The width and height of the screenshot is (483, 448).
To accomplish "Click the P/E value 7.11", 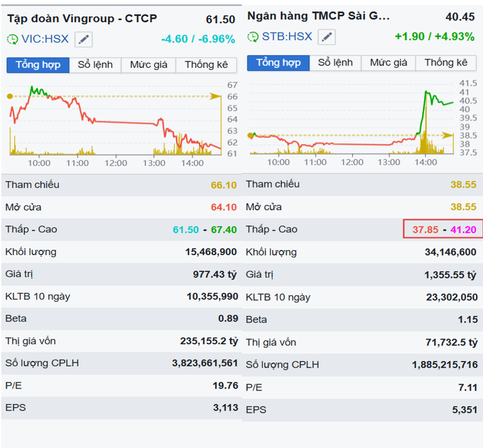I will (x=468, y=388).
